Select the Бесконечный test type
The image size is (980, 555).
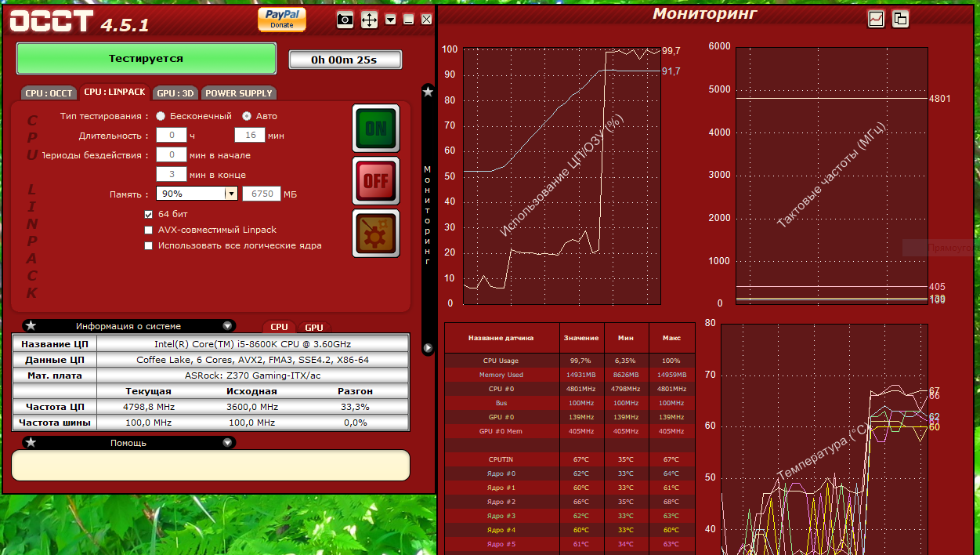click(x=161, y=116)
